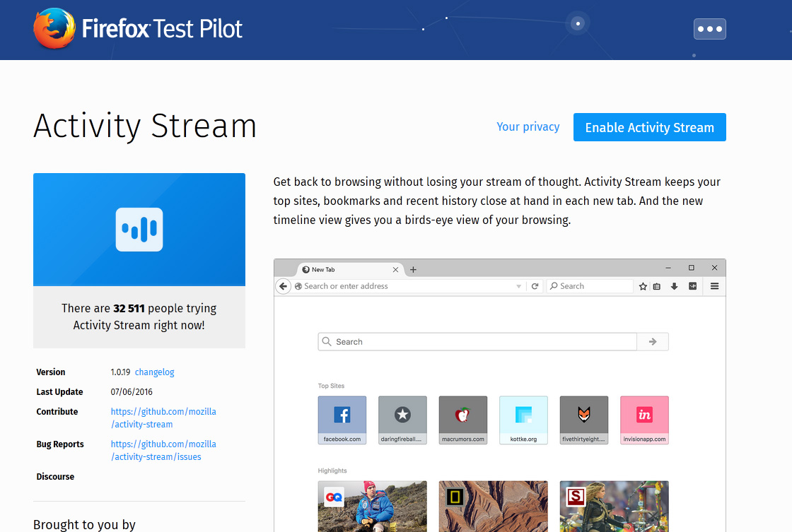
Task: Click the Firefox logo in the header
Action: tap(54, 28)
